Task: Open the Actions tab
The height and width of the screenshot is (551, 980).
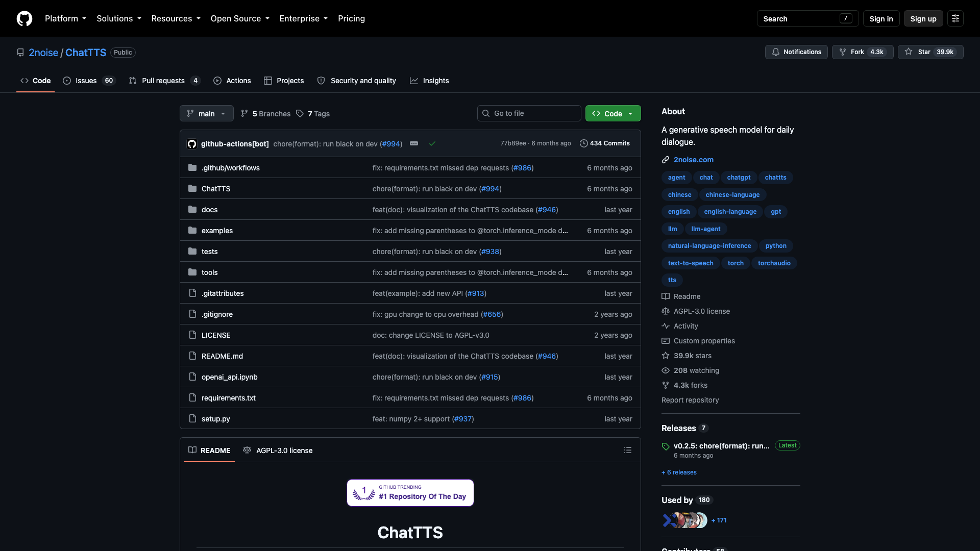Action: [232, 81]
